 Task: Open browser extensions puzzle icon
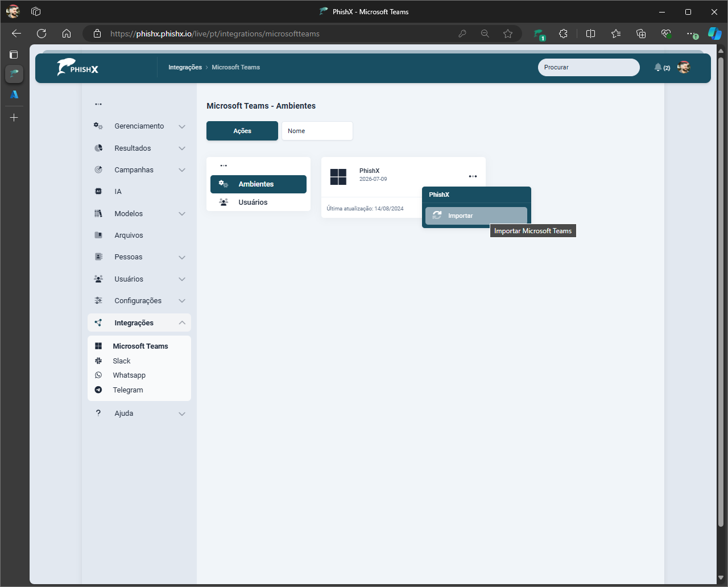pyautogui.click(x=563, y=34)
